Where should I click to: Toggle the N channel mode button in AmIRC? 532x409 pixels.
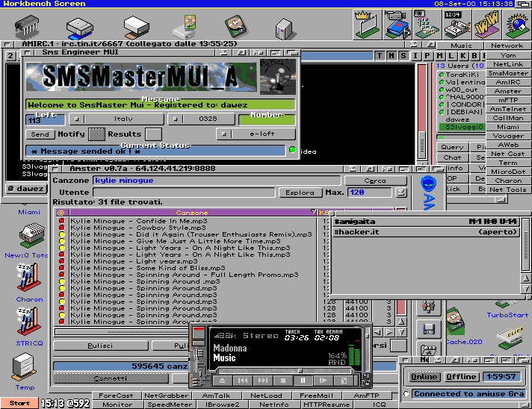point(392,56)
